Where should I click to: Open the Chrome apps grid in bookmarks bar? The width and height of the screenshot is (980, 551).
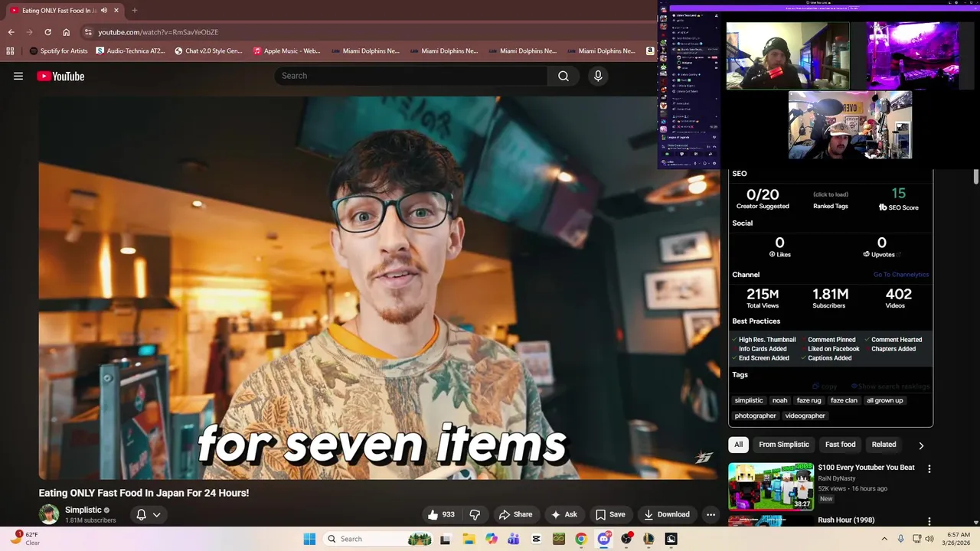click(10, 51)
